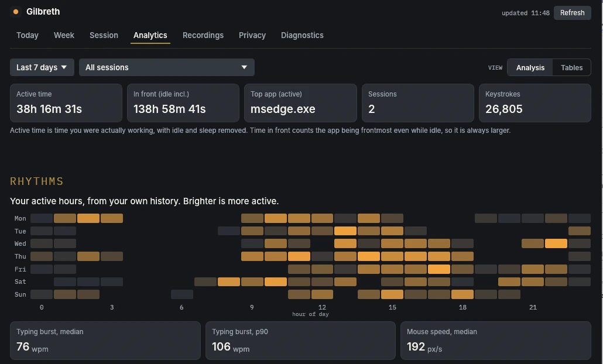The height and width of the screenshot is (364, 603).
Task: Switch to the Week tab
Action: 64,35
